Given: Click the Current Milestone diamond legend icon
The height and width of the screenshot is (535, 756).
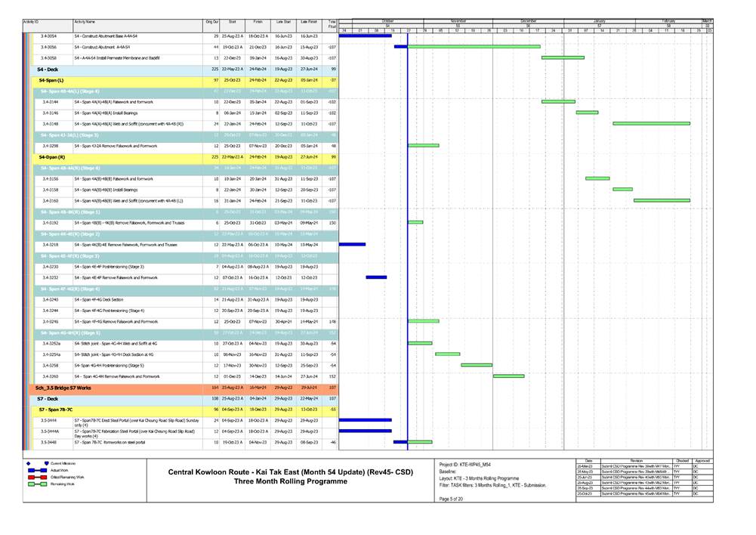Looking at the screenshot, I should (x=28, y=462).
